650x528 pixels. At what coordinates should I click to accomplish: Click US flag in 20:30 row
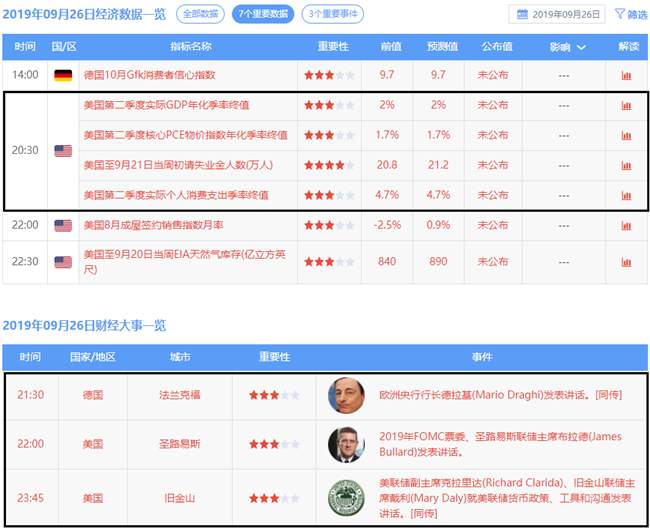[x=63, y=151]
